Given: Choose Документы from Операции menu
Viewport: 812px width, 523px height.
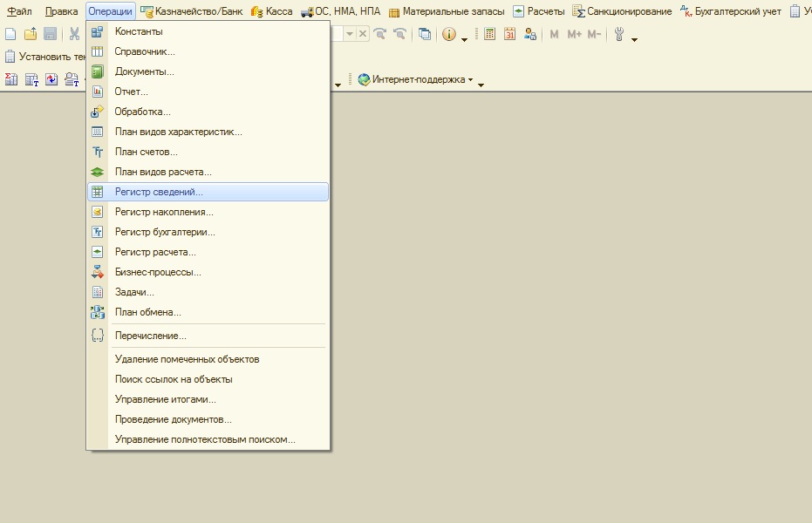Looking at the screenshot, I should coord(145,71).
